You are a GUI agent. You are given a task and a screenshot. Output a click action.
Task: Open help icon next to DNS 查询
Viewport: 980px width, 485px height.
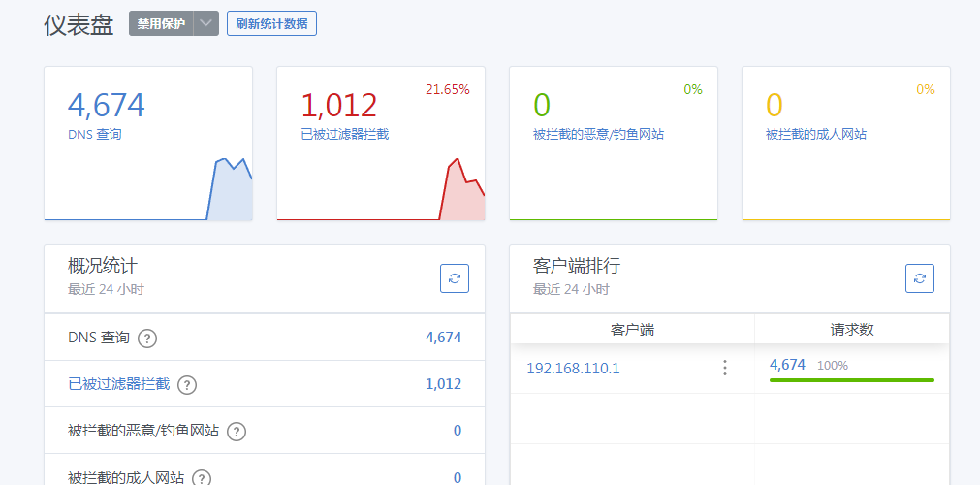coord(147,339)
